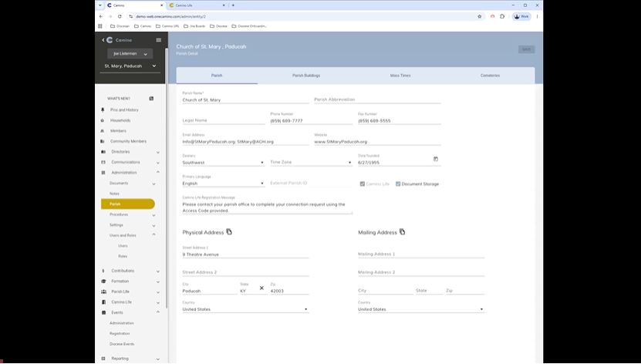
Task: Open the Camino URL bookmark folder
Action: pyautogui.click(x=167, y=26)
